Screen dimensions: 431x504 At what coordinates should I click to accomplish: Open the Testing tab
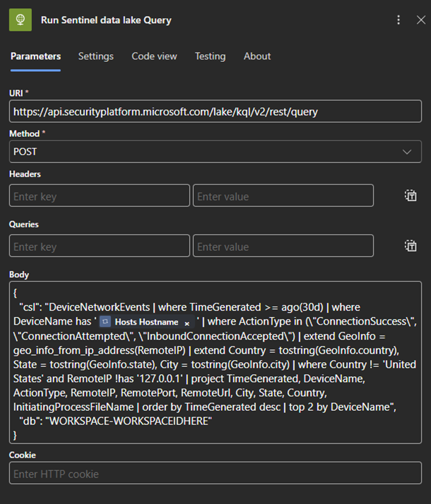(x=210, y=57)
